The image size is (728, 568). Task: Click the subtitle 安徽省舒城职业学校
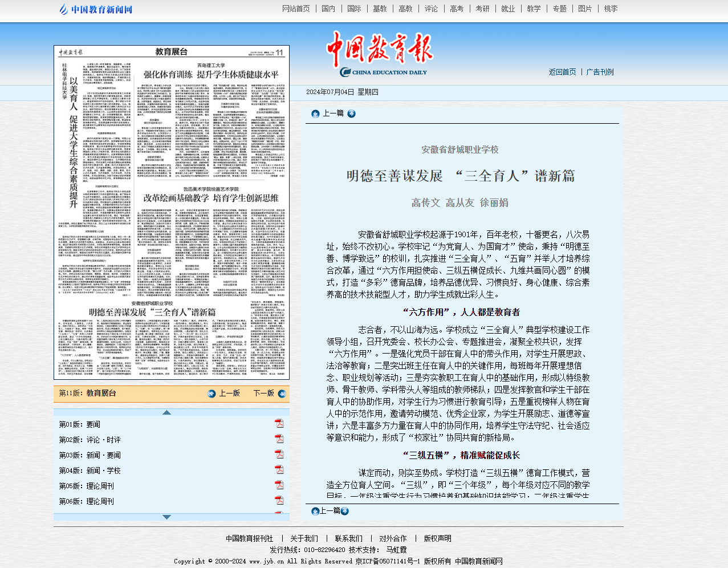[460, 149]
